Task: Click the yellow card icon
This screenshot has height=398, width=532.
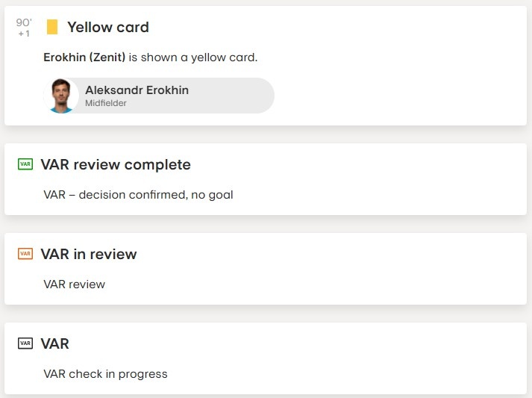Action: click(x=52, y=27)
